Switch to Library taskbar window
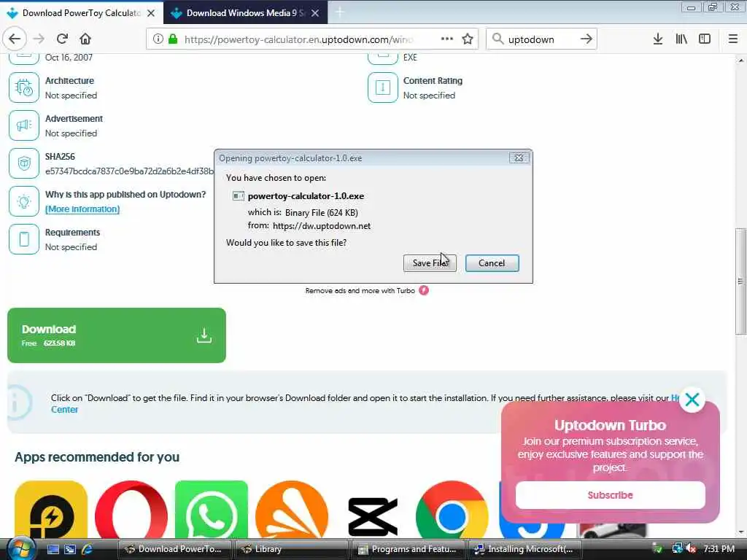 pos(292,549)
